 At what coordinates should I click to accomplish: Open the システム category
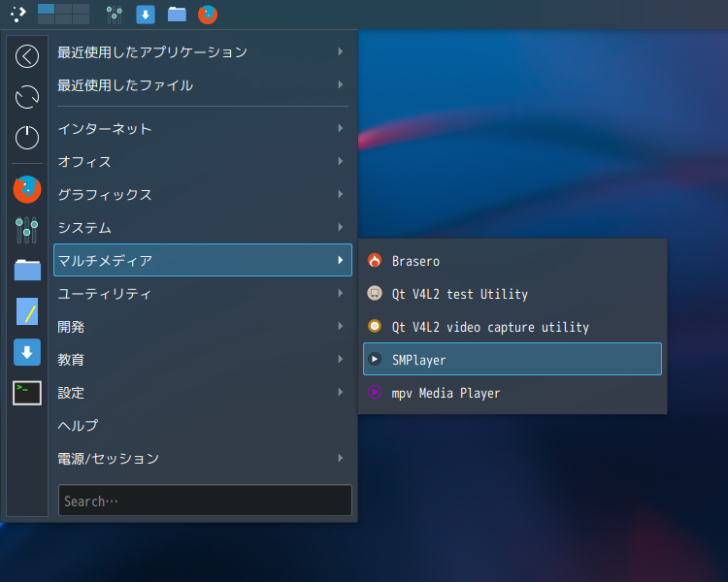pyautogui.click(x=203, y=227)
